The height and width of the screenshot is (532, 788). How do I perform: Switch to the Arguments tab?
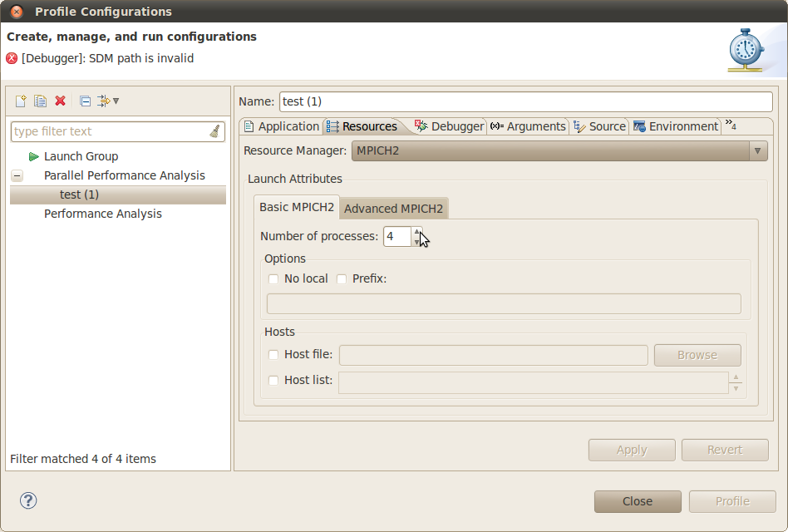point(528,126)
